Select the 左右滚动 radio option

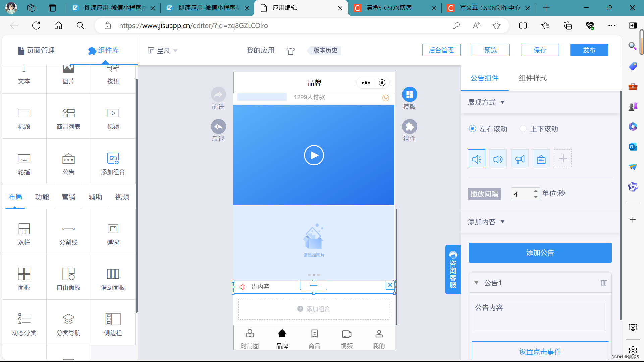pyautogui.click(x=472, y=129)
